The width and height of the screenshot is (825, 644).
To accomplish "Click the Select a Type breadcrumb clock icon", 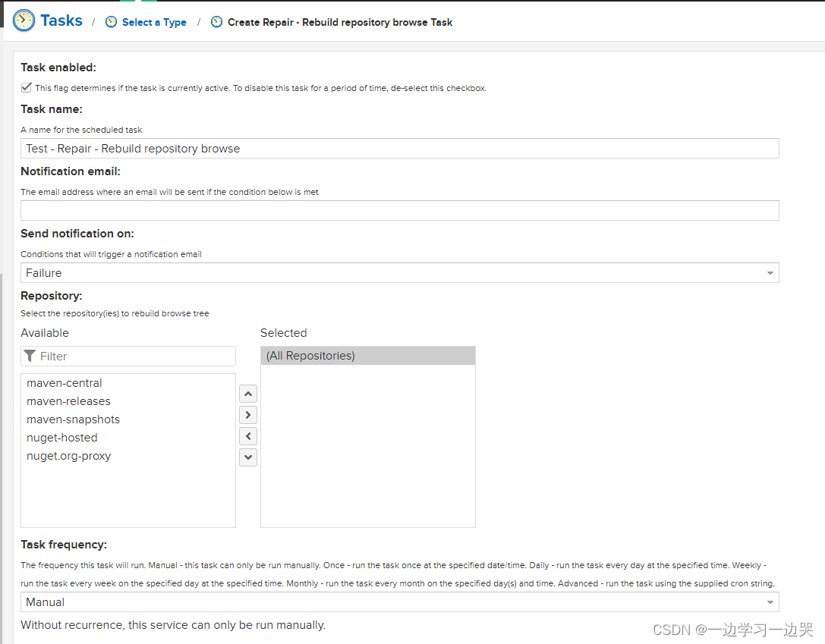I will point(112,22).
